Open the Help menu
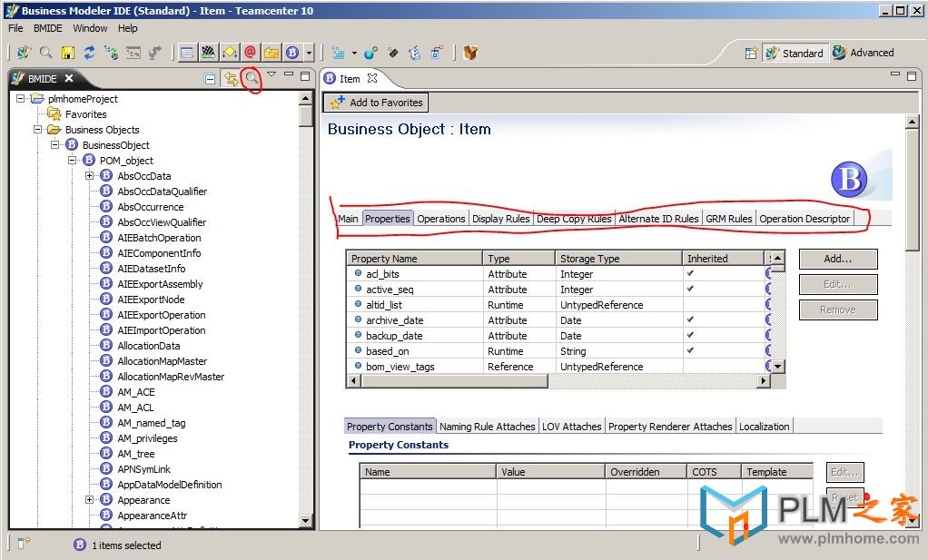The width and height of the screenshot is (928, 560). [x=127, y=28]
